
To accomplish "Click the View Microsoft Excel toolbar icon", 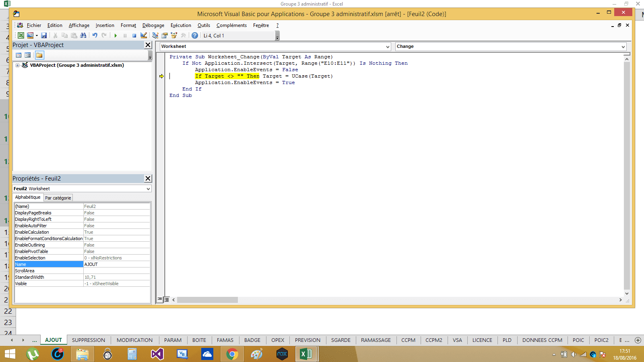I will (21, 35).
